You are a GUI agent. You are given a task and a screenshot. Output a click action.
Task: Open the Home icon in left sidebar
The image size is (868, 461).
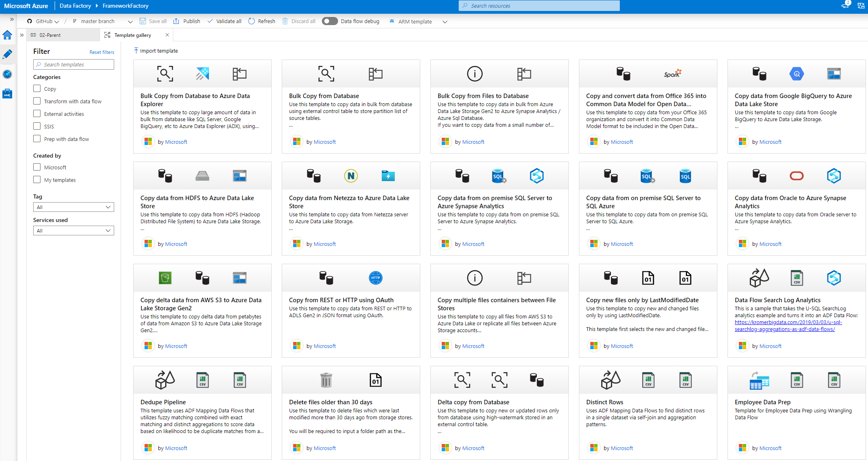[7, 35]
